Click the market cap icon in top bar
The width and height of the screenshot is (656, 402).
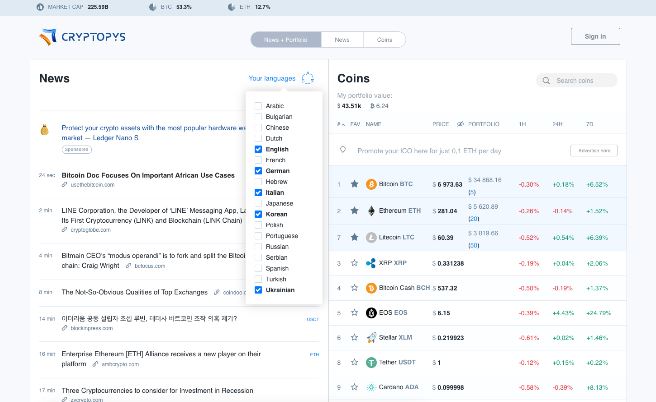click(40, 7)
